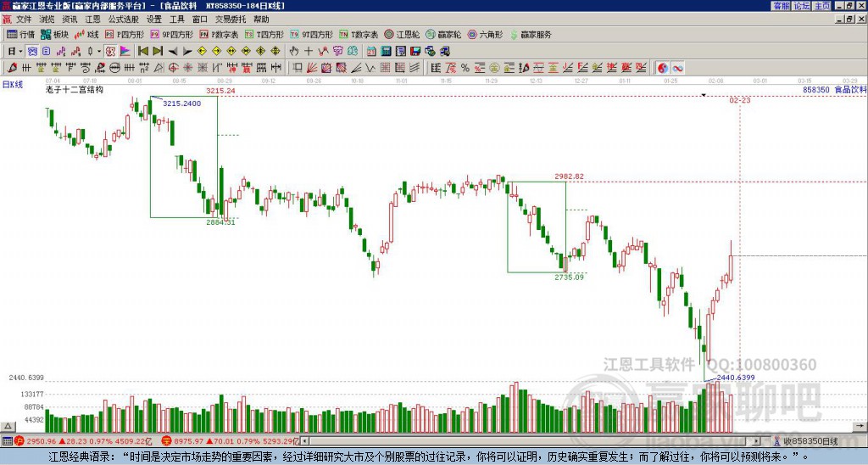Screen dimensions: 868x465
Task: Click the black right arrow icon
Action: click(187, 52)
